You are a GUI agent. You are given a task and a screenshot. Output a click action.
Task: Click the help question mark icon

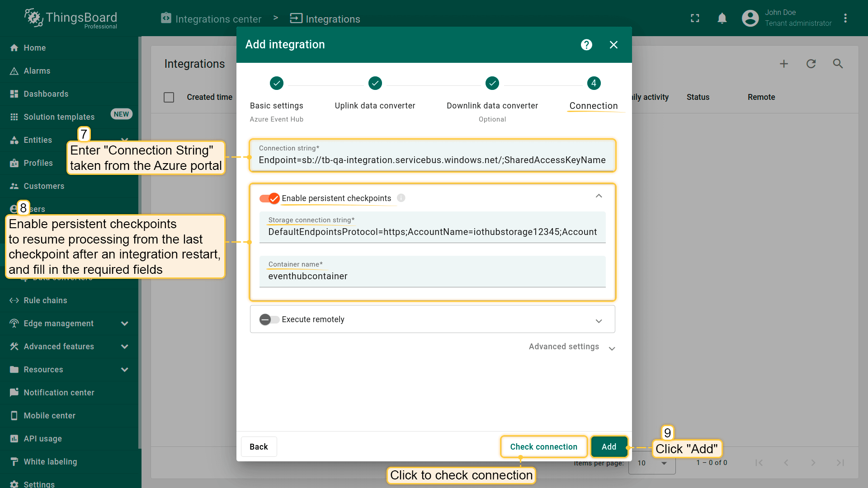click(586, 45)
